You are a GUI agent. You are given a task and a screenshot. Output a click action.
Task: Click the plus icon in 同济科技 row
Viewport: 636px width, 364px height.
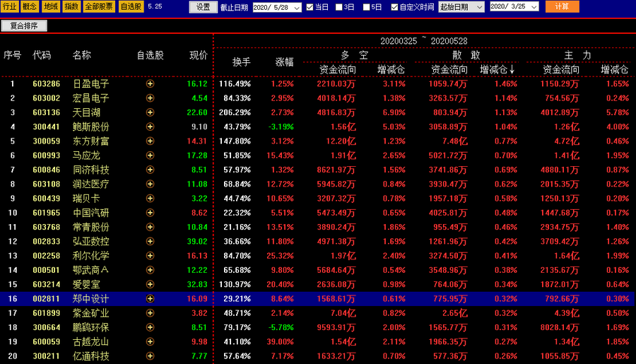[150, 170]
